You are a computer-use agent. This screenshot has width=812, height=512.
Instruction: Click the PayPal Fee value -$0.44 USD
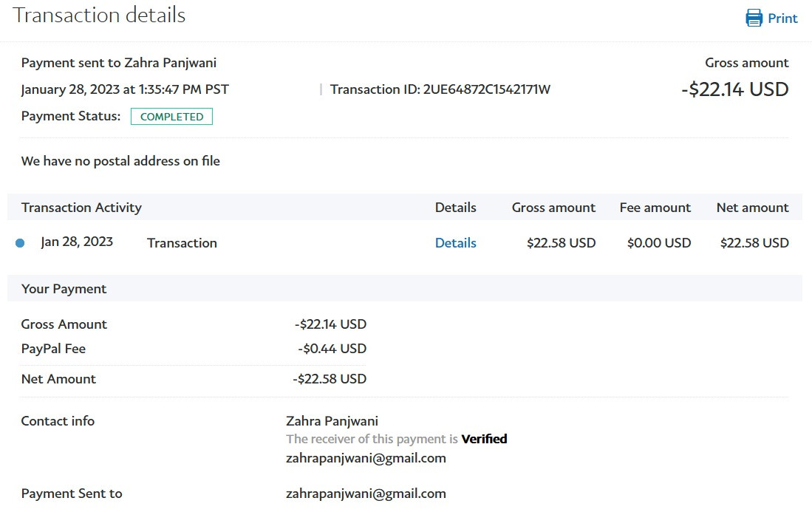[332, 349]
